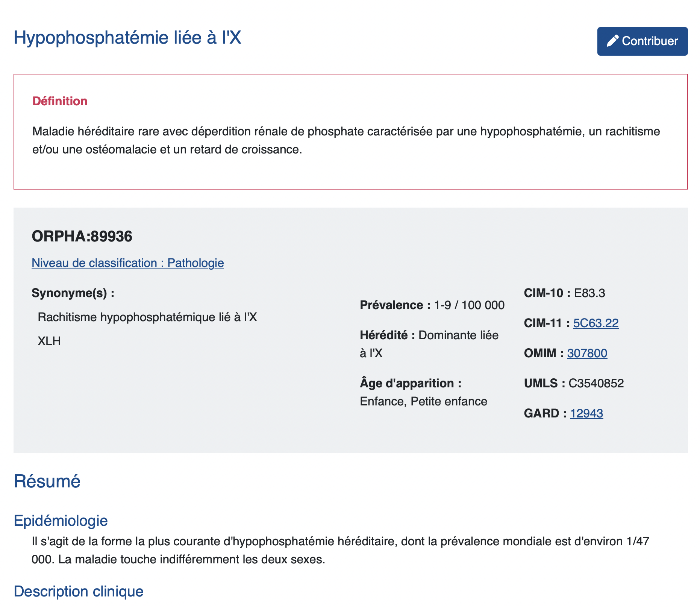Image resolution: width=700 pixels, height=607 pixels.
Task: Open the OMIM 307800 reference link
Action: 587,353
